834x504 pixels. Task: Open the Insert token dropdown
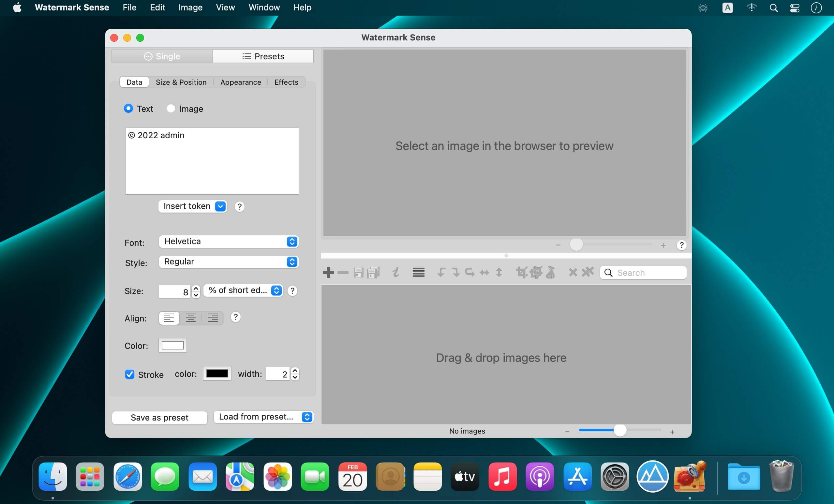192,206
